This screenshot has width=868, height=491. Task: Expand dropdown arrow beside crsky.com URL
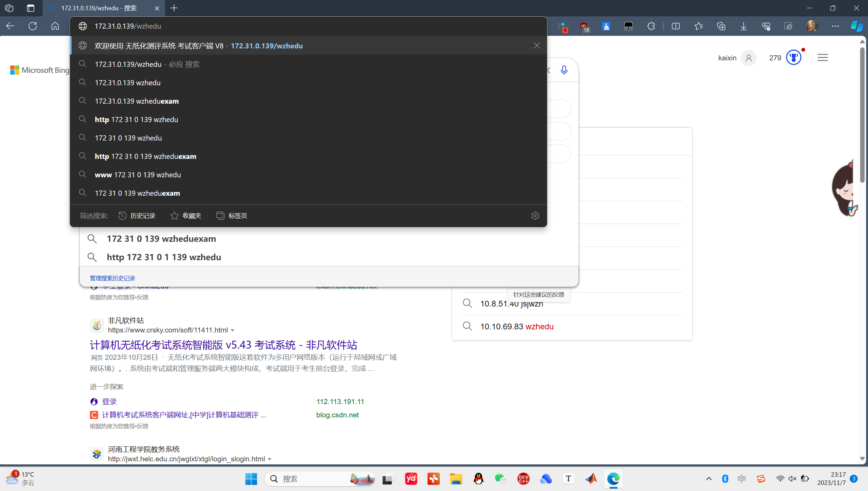232,330
